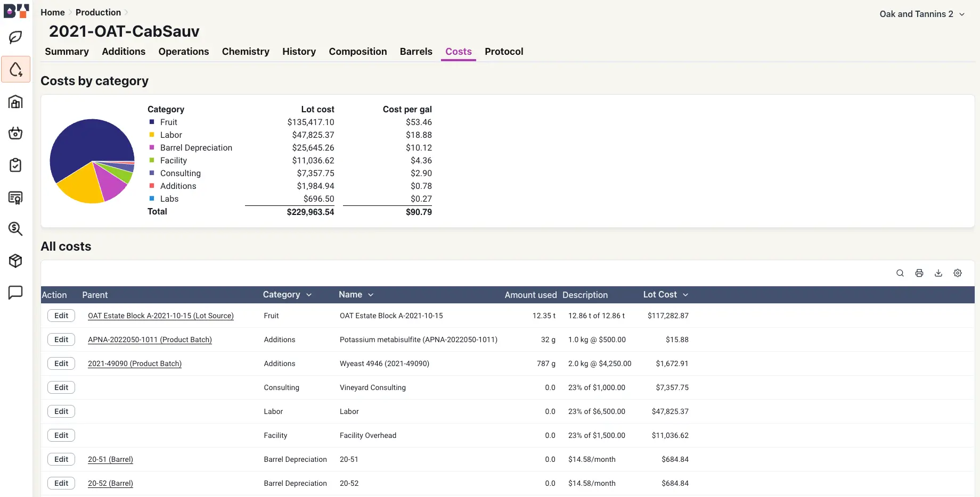Open OAT Estate Block A-2021-10-15 lot source link

point(161,316)
